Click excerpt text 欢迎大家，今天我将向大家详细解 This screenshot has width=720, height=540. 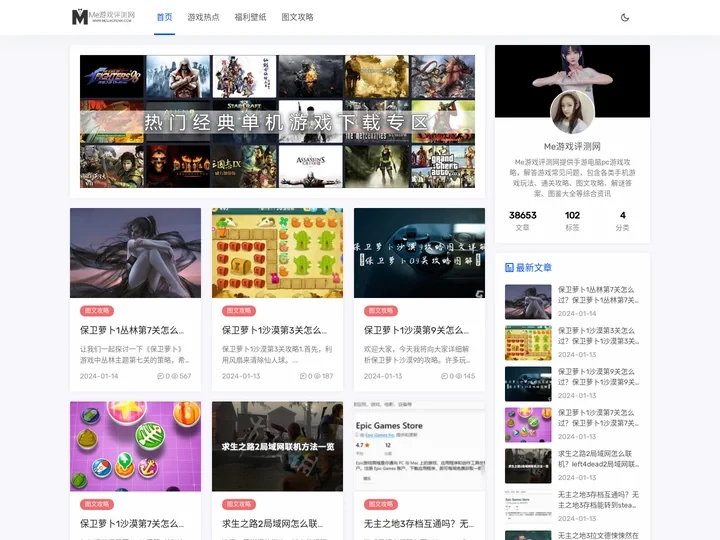pyautogui.click(x=416, y=354)
